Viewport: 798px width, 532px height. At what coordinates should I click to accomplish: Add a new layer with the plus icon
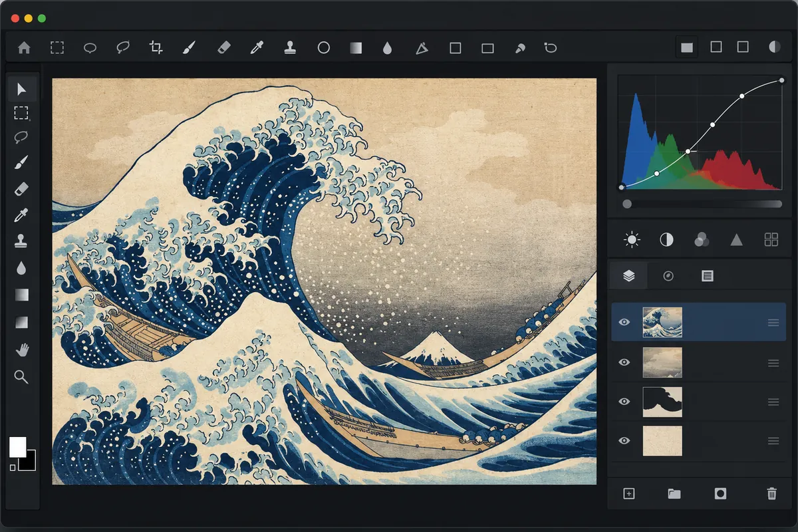coord(629,493)
